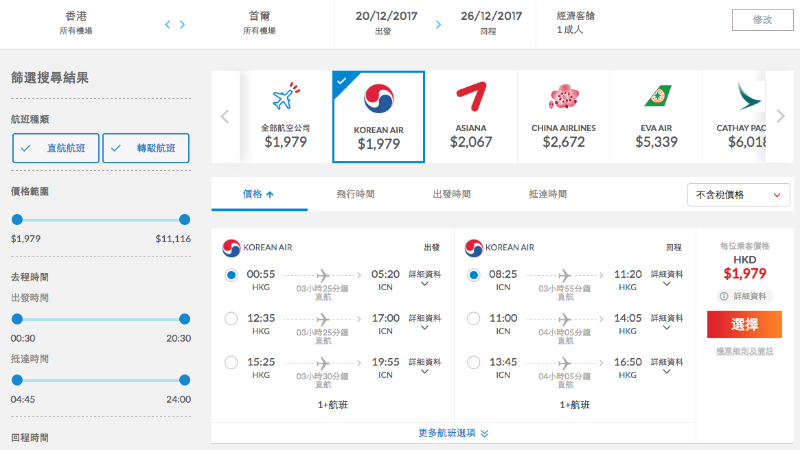The width and height of the screenshot is (800, 450).
Task: Expand 詳細資料 for the 15:25 outbound flight
Action: tap(424, 366)
